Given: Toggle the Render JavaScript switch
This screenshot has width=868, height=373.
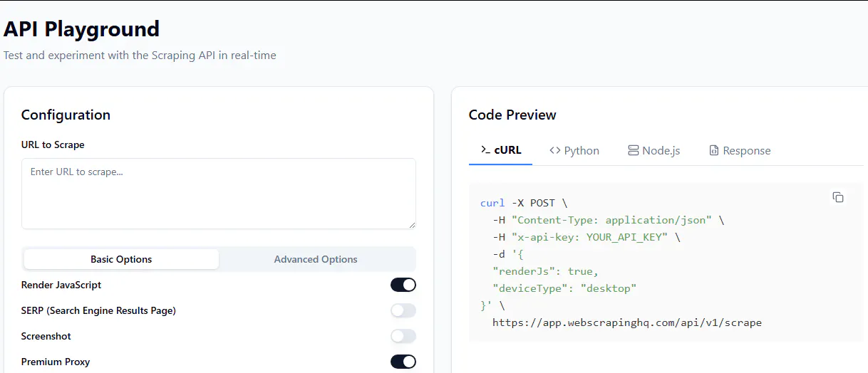Looking at the screenshot, I should (x=403, y=285).
